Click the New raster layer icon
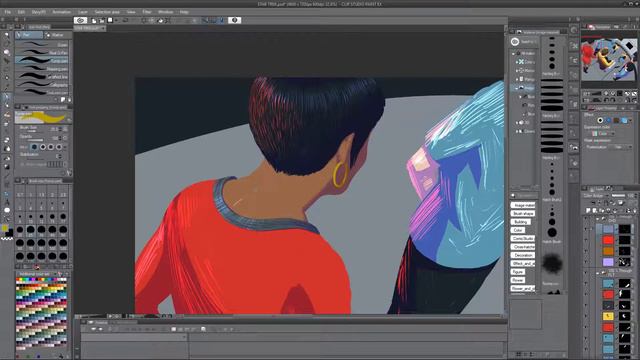Screen dimensions: 640x360 (x=588, y=210)
